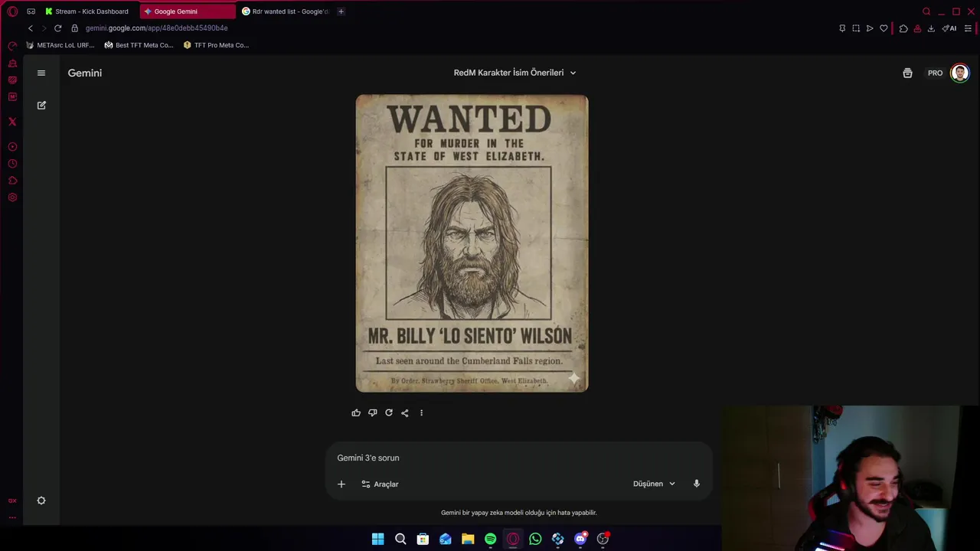Open extensions puzzle icon in toolbar

tap(903, 28)
